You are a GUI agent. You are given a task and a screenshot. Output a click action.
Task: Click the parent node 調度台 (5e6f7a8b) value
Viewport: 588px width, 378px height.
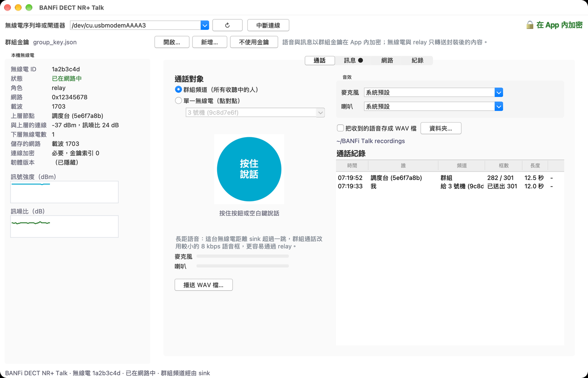(78, 116)
